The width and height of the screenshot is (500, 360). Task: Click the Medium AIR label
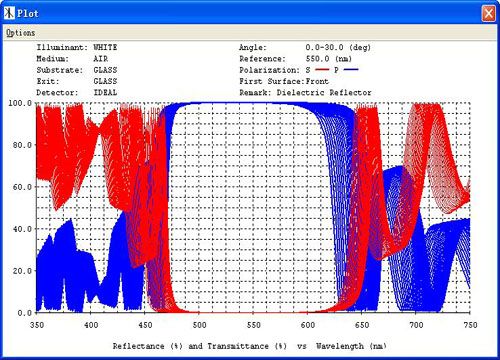tap(100, 59)
